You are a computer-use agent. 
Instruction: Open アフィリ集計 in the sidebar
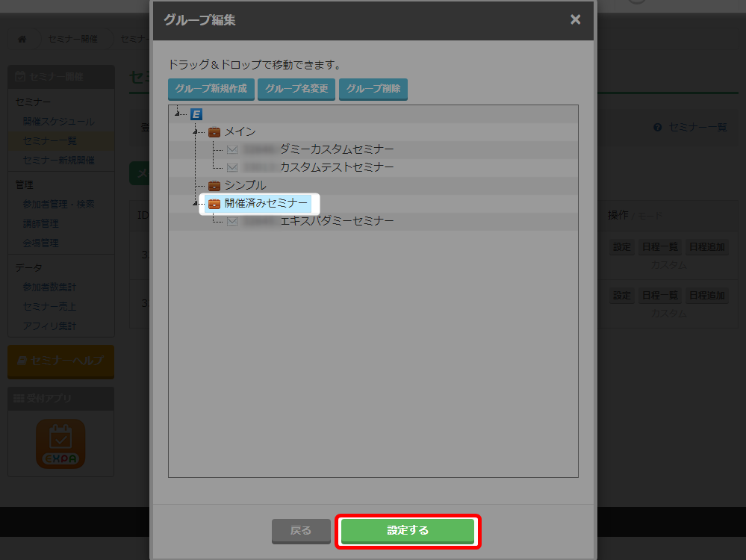pos(49,326)
